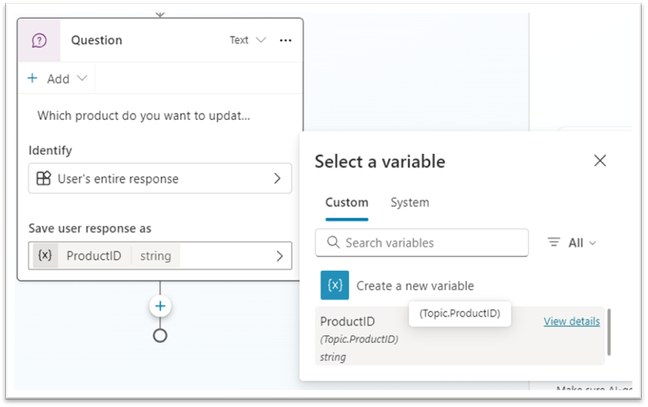Image resolution: width=648 pixels, height=407 pixels.
Task: Open the All filter dropdown
Action: [581, 242]
